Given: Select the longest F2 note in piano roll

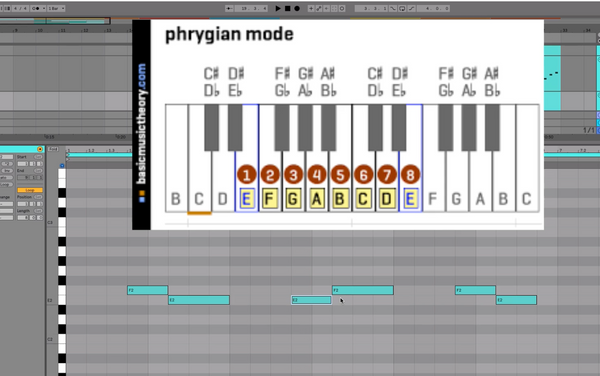Looking at the screenshot, I should click(x=363, y=290).
